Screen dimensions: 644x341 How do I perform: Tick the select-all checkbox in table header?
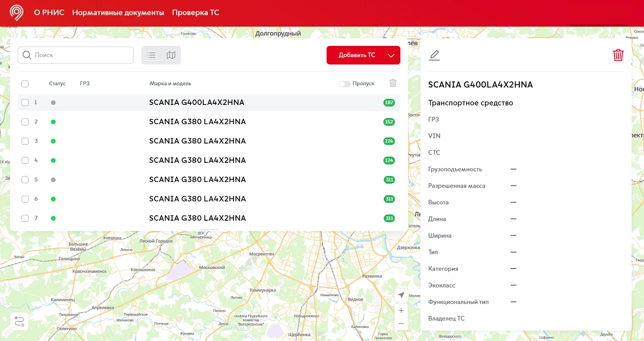coord(25,84)
